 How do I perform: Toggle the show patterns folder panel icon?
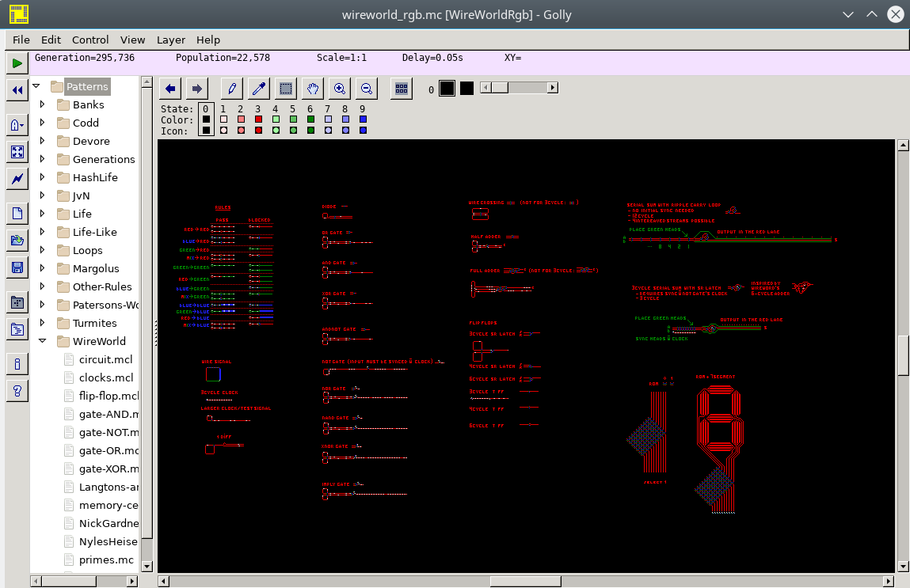tap(17, 302)
